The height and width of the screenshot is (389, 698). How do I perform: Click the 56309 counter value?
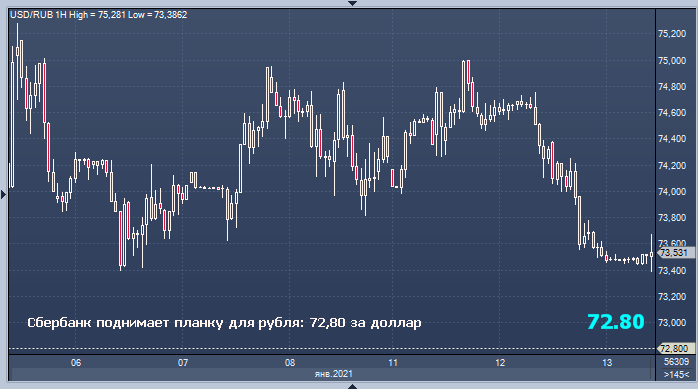pyautogui.click(x=676, y=362)
